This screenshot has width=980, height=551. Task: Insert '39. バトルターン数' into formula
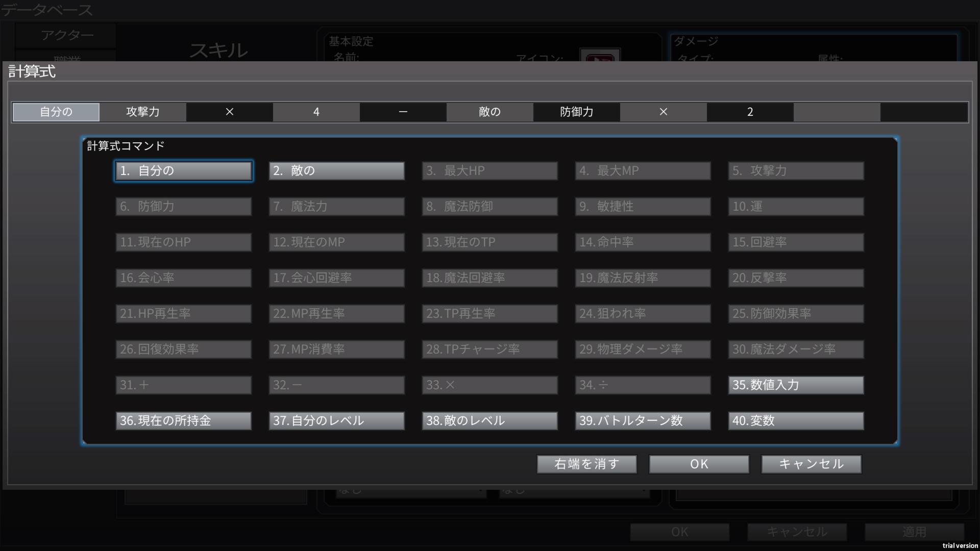coord(643,421)
